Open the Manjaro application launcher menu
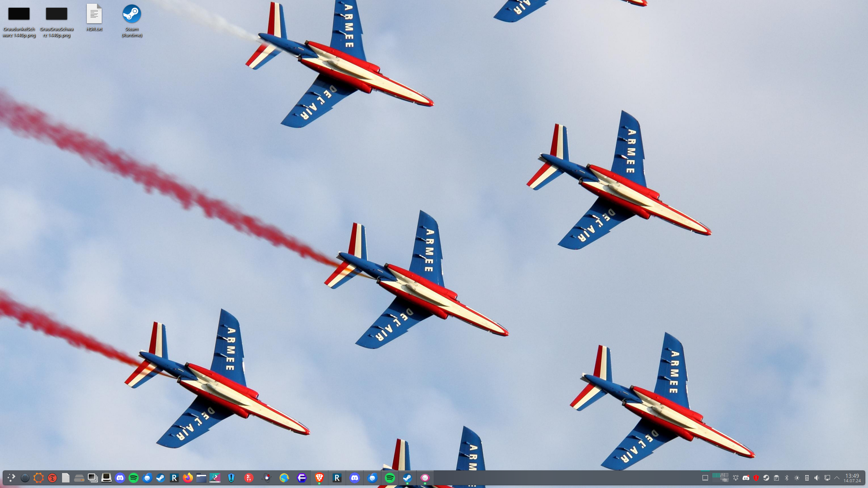 11,478
